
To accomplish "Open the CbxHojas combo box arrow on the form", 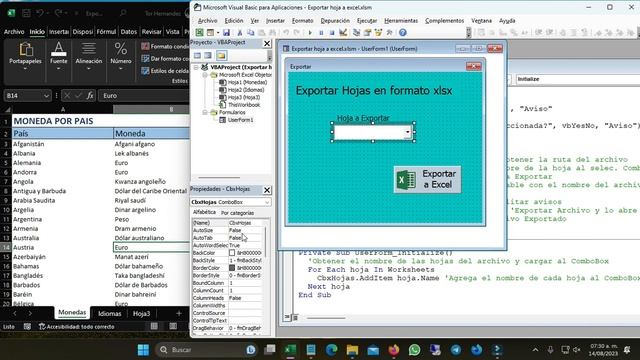I will pos(407,132).
